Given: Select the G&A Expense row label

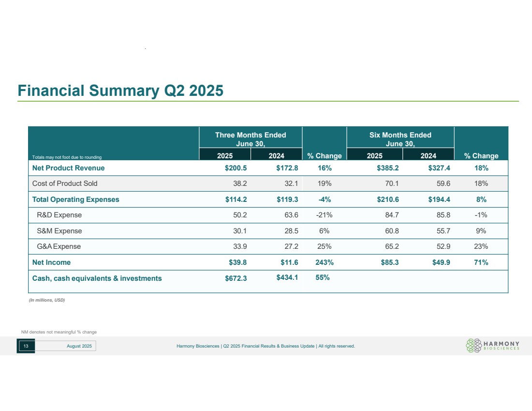Looking at the screenshot, I should 59,246.
